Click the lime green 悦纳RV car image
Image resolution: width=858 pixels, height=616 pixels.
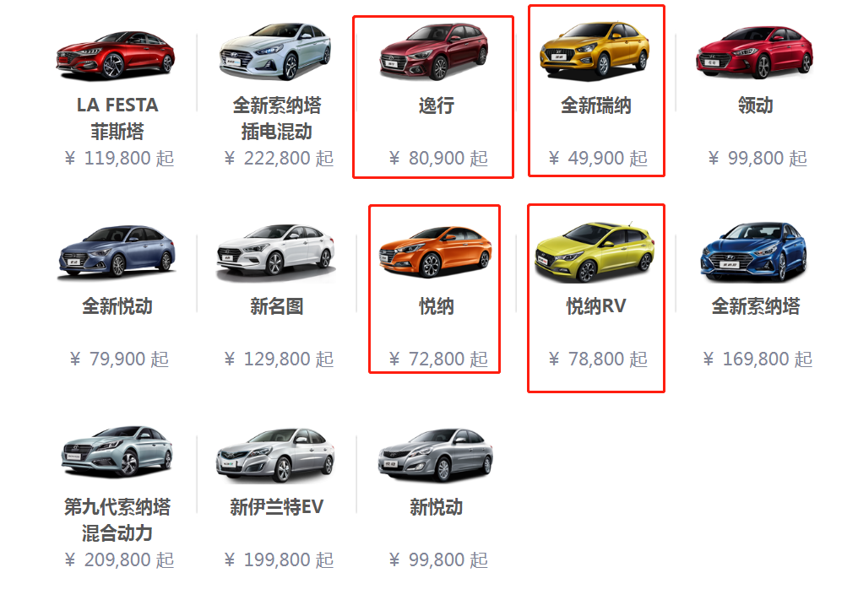[595, 251]
